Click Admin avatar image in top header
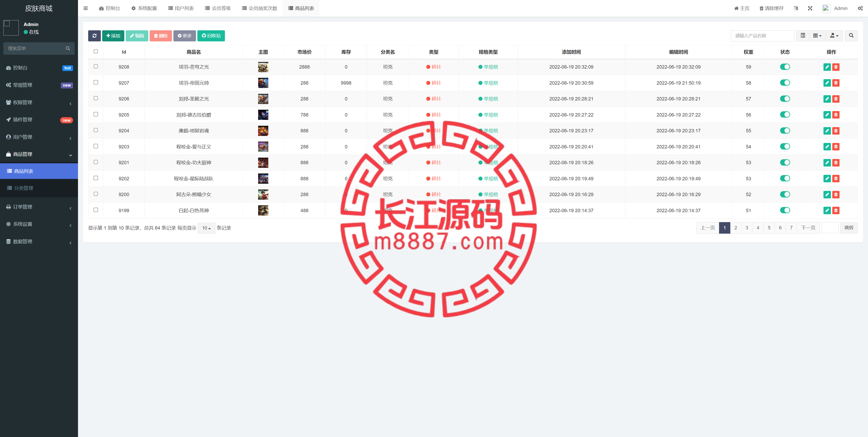The image size is (868, 437). click(826, 8)
